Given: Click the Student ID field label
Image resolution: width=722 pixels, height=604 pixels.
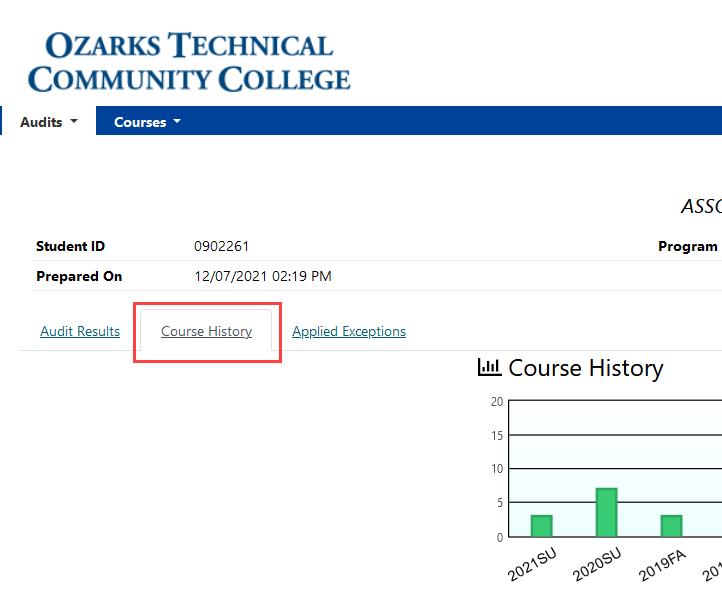Looking at the screenshot, I should pyautogui.click(x=70, y=246).
